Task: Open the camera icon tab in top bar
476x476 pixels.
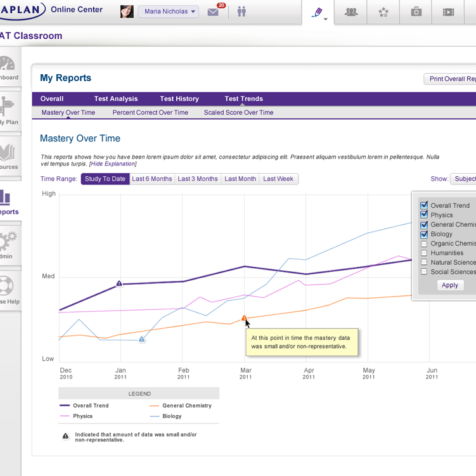Action: coord(416,12)
